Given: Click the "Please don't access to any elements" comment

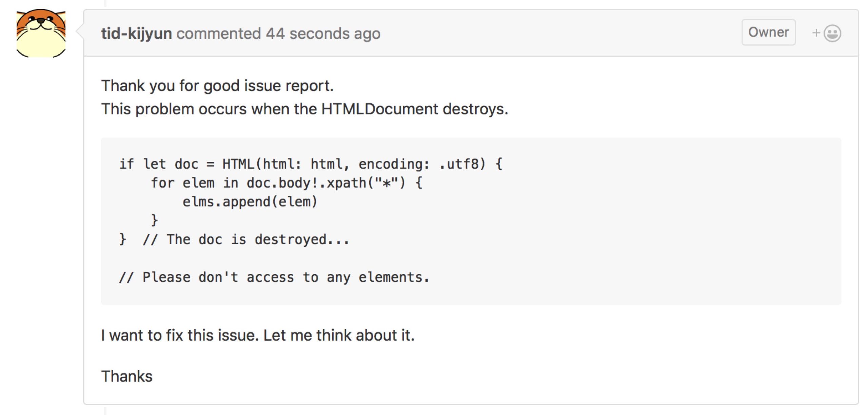Looking at the screenshot, I should click(274, 277).
